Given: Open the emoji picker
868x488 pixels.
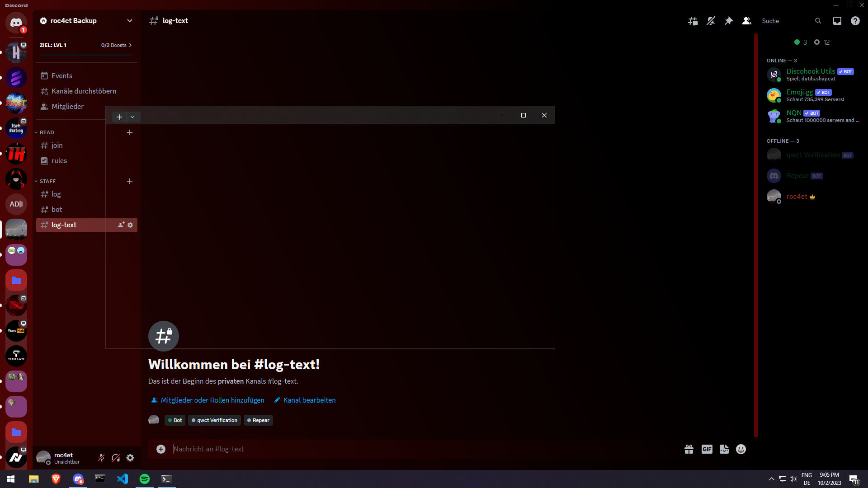Looking at the screenshot, I should 741,449.
